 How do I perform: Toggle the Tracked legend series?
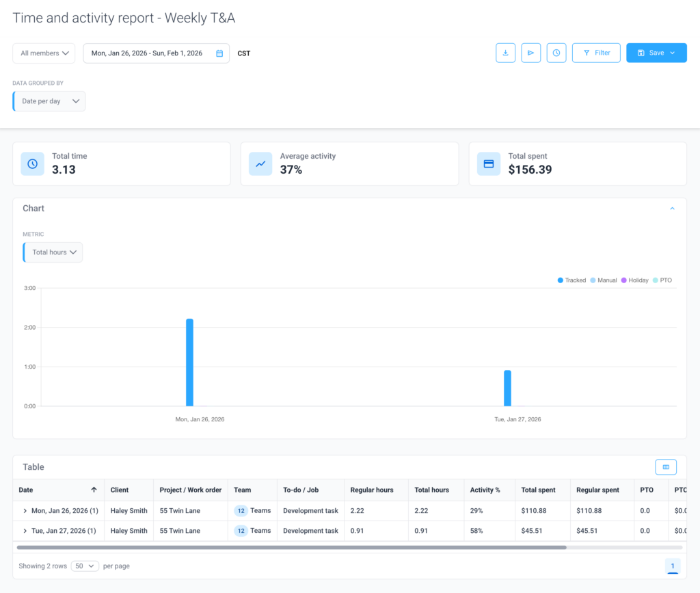click(572, 280)
